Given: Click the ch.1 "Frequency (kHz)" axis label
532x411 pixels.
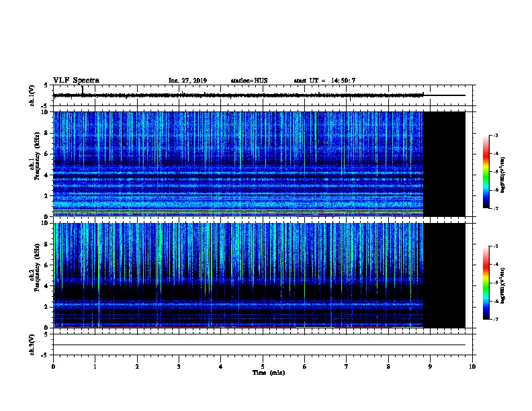Looking at the screenshot, I should click(37, 156).
